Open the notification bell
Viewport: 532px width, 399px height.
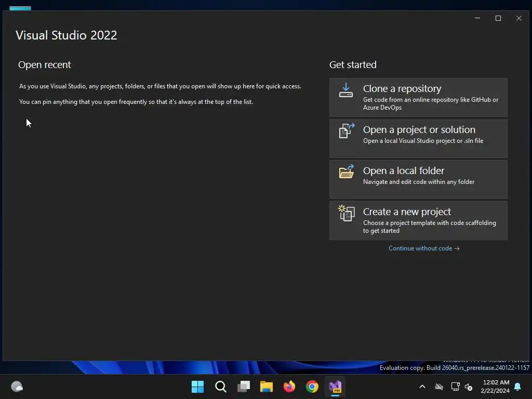click(518, 387)
